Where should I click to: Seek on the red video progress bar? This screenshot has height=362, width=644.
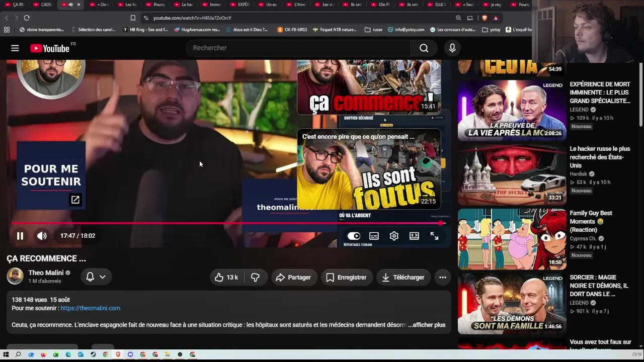[x=228, y=223]
